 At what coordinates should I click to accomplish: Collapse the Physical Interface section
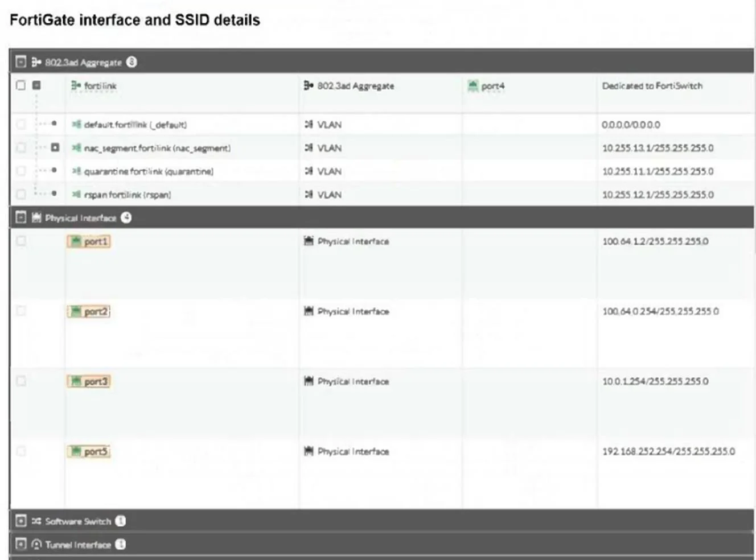(x=21, y=217)
